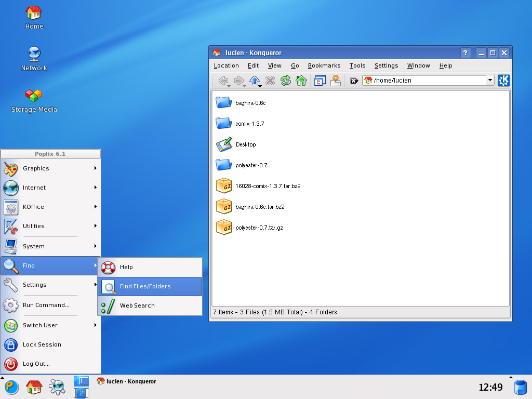Click the /home/lucien location field
This screenshot has height=399, width=532.
pyautogui.click(x=424, y=81)
